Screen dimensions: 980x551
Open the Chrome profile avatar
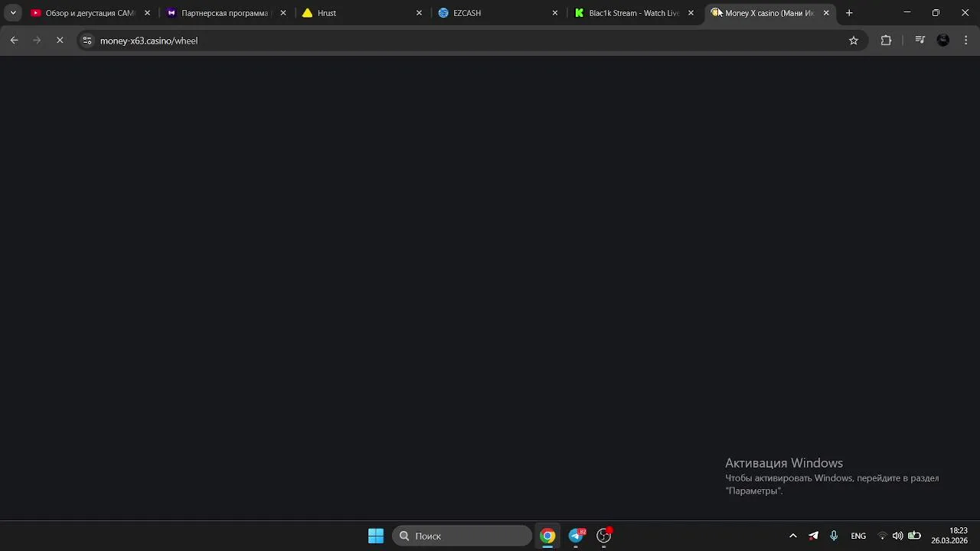(943, 41)
